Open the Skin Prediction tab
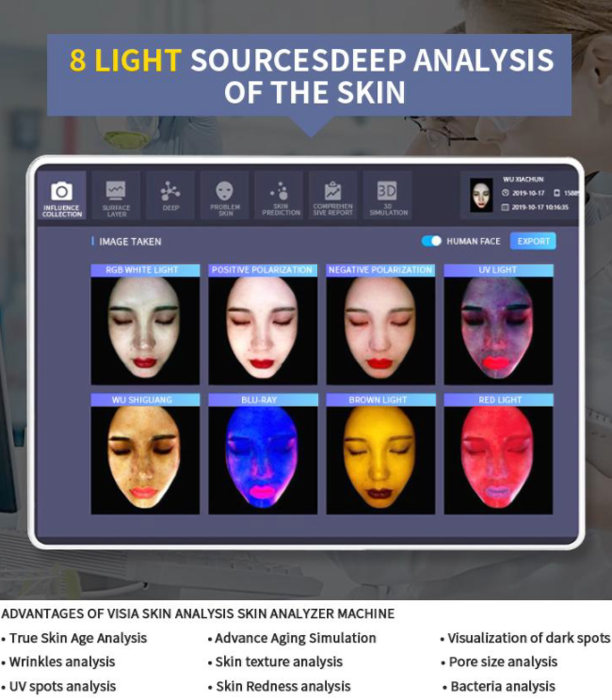This screenshot has height=700, width=612. (x=279, y=196)
